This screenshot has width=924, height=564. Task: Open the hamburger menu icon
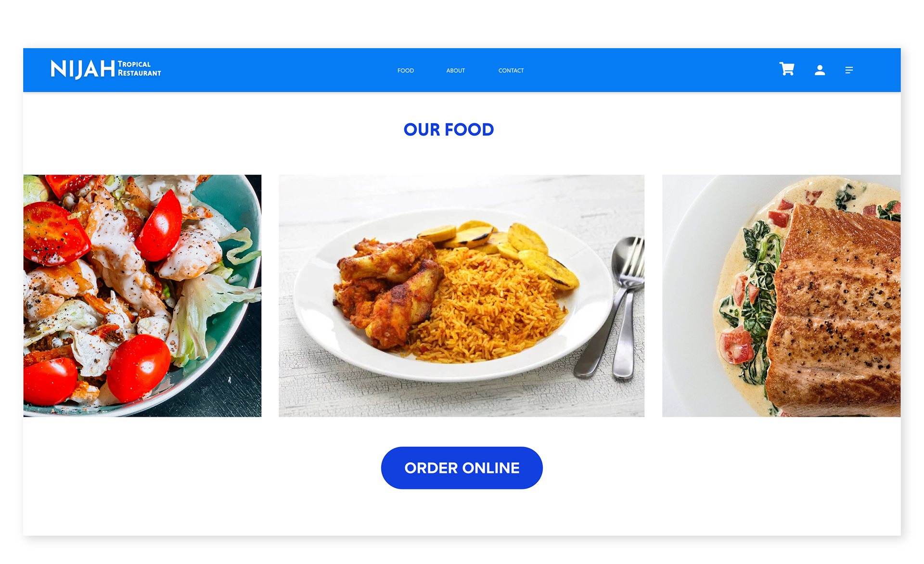click(849, 70)
